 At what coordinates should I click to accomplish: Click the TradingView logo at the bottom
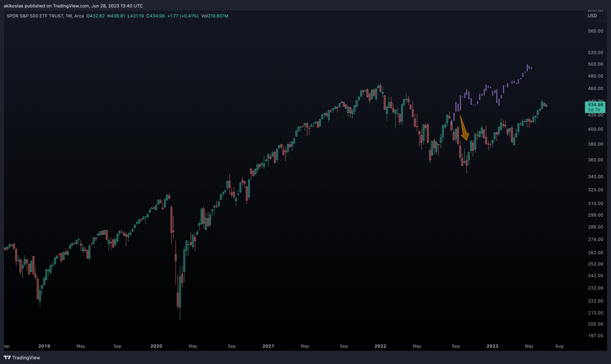pyautogui.click(x=22, y=357)
